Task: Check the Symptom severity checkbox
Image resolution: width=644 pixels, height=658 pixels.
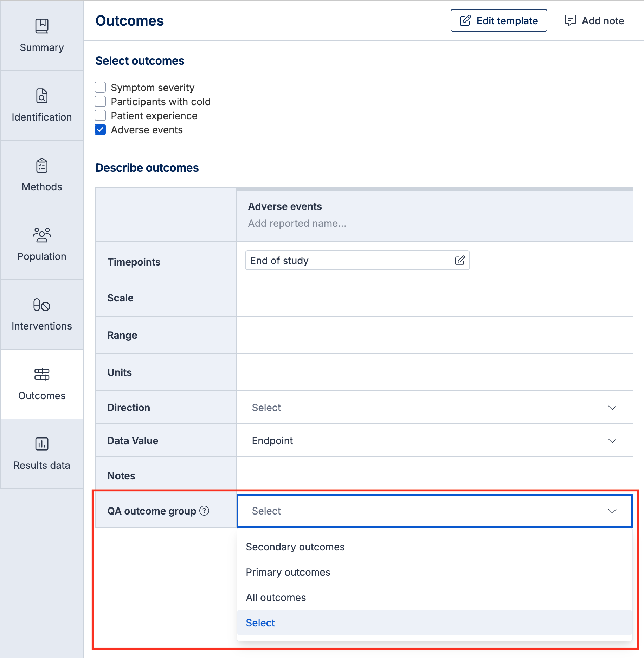Action: (x=100, y=87)
